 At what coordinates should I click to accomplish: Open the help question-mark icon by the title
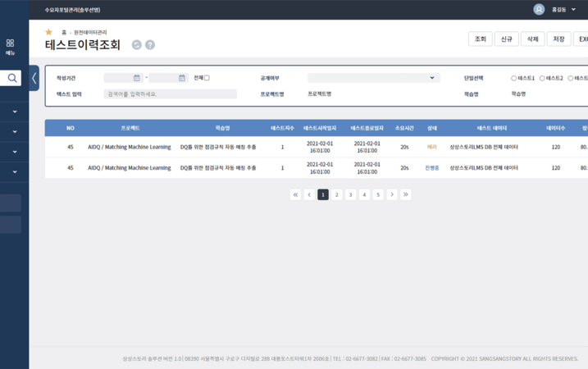tap(150, 44)
